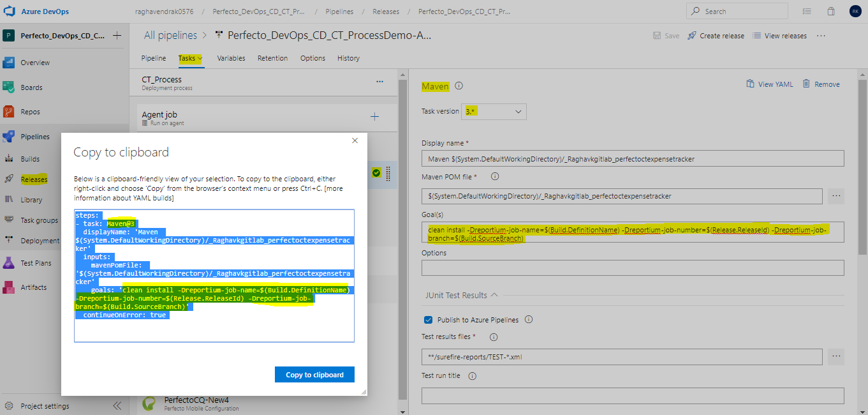Image resolution: width=868 pixels, height=415 pixels.
Task: Browse for Maven POM file ellipsis button
Action: pyautogui.click(x=836, y=196)
